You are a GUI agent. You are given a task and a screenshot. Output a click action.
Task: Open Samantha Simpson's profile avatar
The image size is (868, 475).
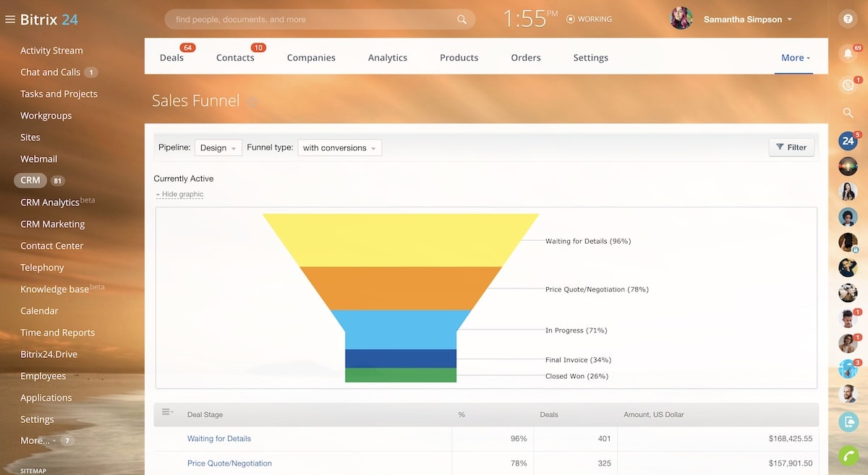tap(681, 19)
